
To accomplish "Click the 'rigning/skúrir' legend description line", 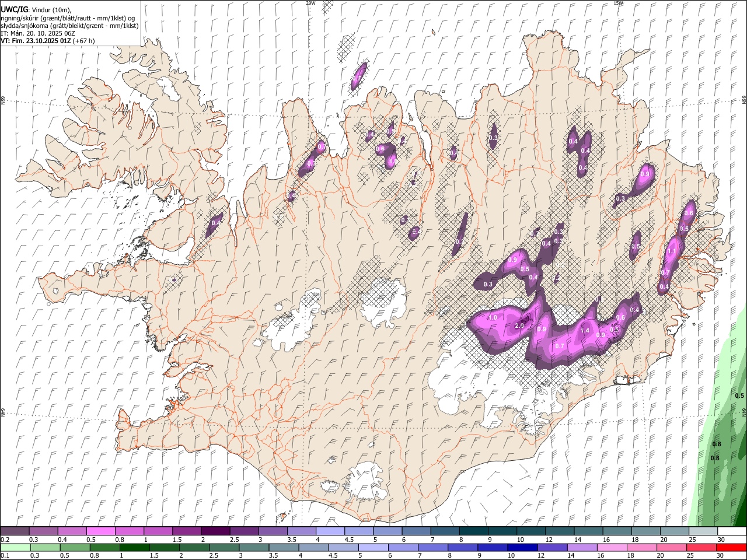I will [68, 18].
